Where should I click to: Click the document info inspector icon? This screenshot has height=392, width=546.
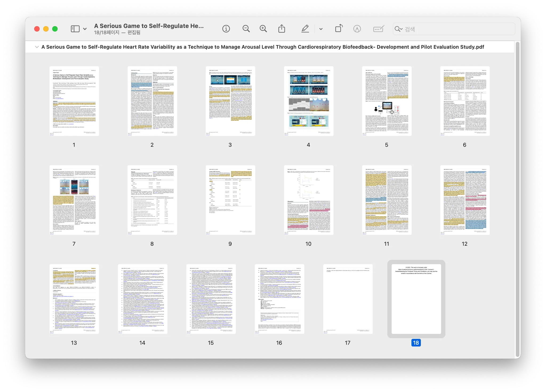pos(226,29)
